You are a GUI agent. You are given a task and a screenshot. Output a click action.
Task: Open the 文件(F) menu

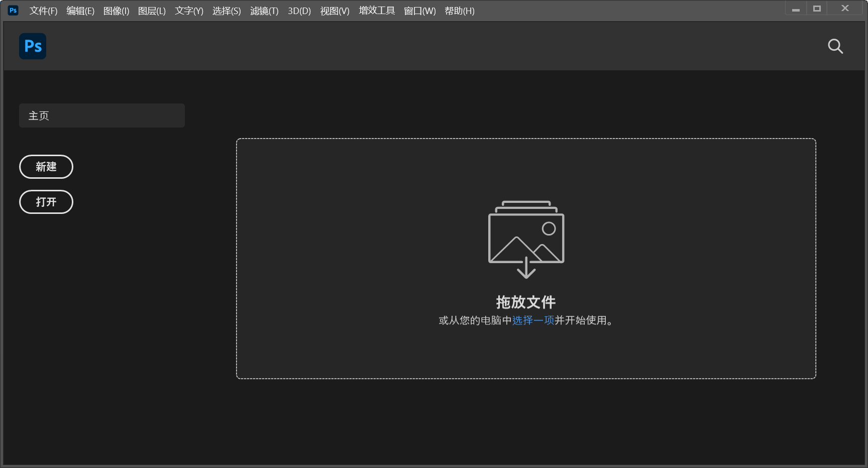click(43, 11)
